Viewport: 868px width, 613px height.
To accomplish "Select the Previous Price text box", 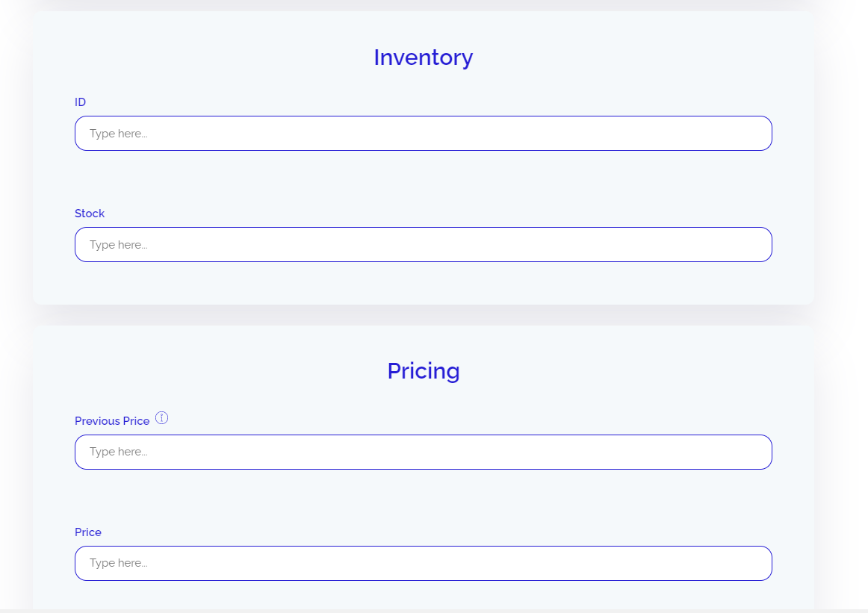I will [423, 452].
